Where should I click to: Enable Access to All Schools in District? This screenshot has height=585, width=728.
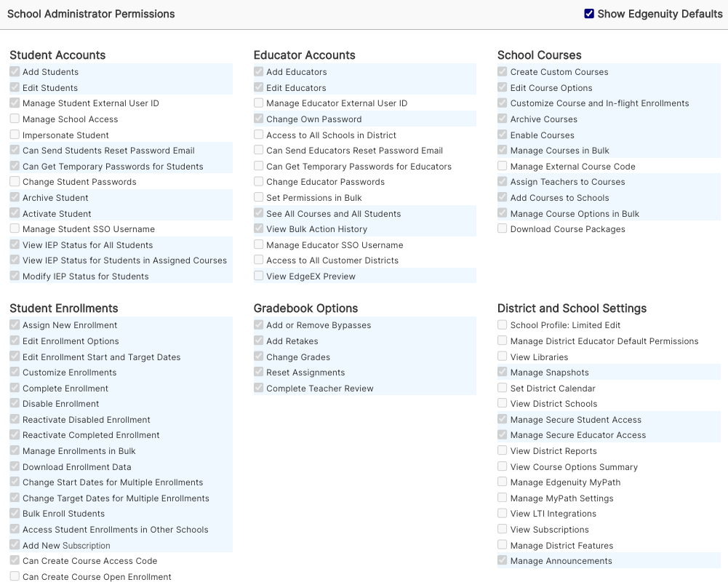pos(258,135)
